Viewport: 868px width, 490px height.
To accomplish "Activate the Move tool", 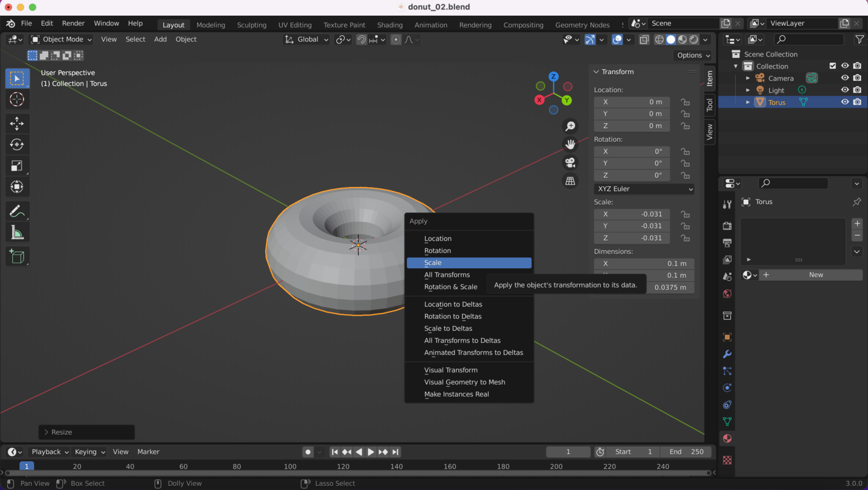I will pos(17,124).
